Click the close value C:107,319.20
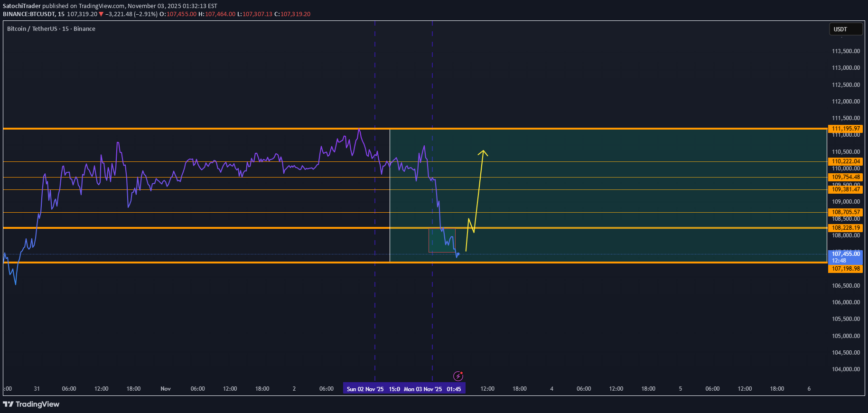Viewport: 868px width, 413px height. pos(292,14)
